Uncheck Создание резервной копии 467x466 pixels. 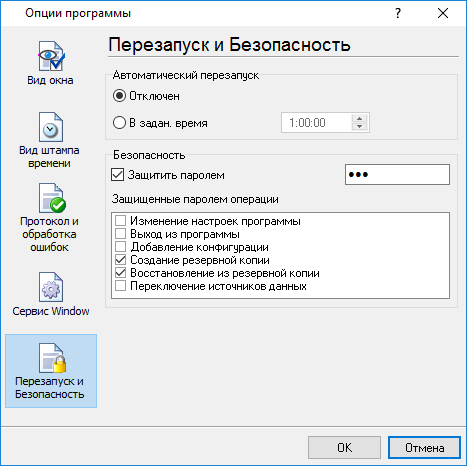click(x=120, y=260)
